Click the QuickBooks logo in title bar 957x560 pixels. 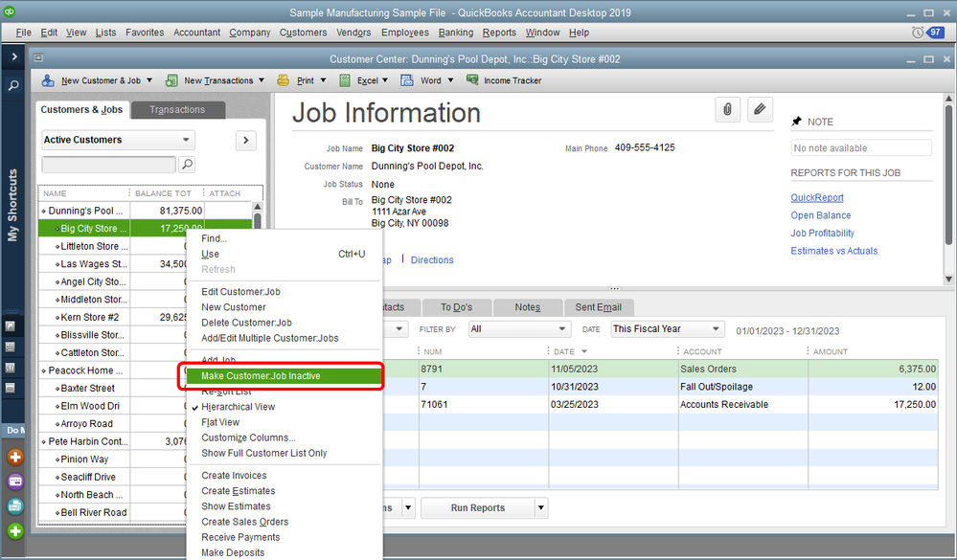tap(10, 11)
